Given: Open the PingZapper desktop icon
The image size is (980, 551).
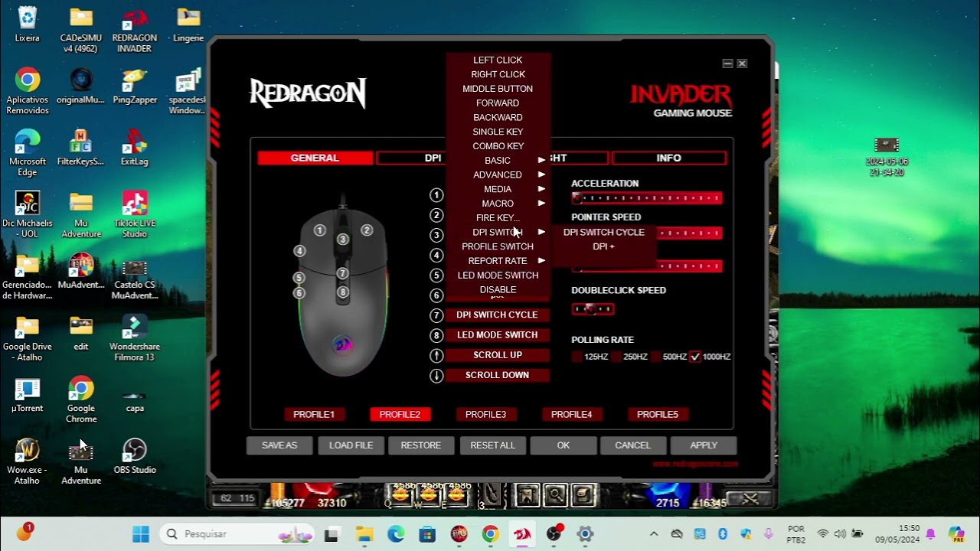Looking at the screenshot, I should point(135,86).
